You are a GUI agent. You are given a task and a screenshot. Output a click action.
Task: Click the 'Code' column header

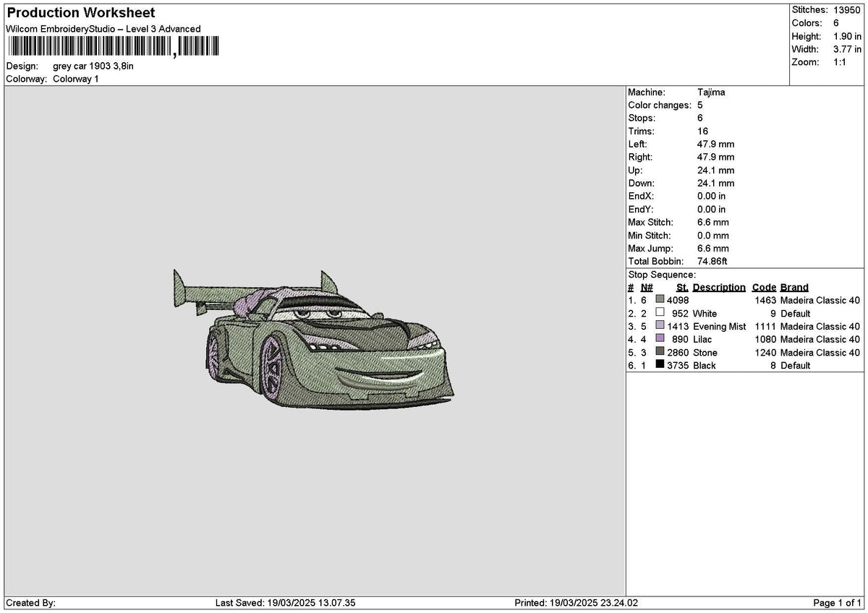[764, 288]
